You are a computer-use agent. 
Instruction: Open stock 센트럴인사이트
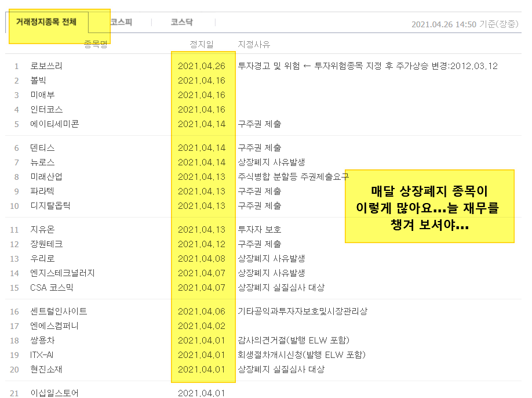point(59,312)
